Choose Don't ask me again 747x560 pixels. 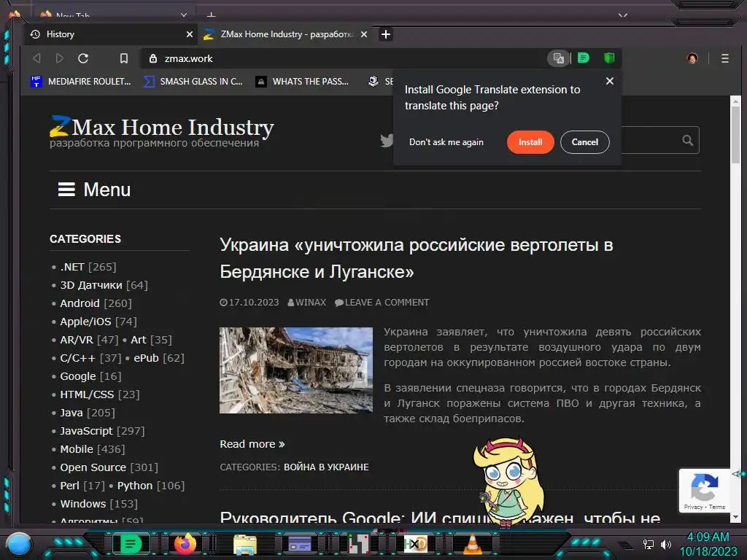click(x=446, y=142)
